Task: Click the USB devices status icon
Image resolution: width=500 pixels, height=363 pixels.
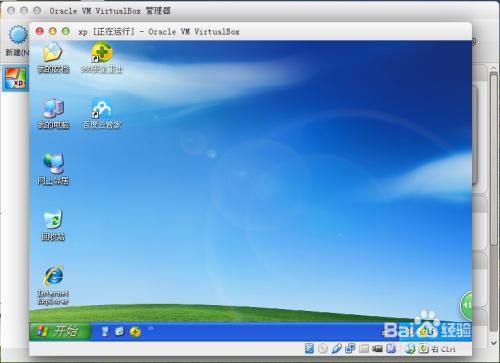Action: coord(336,349)
